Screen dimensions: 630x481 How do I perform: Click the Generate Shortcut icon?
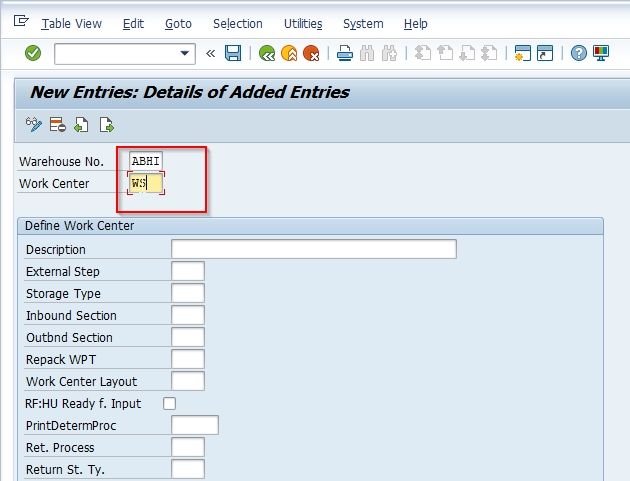point(545,53)
